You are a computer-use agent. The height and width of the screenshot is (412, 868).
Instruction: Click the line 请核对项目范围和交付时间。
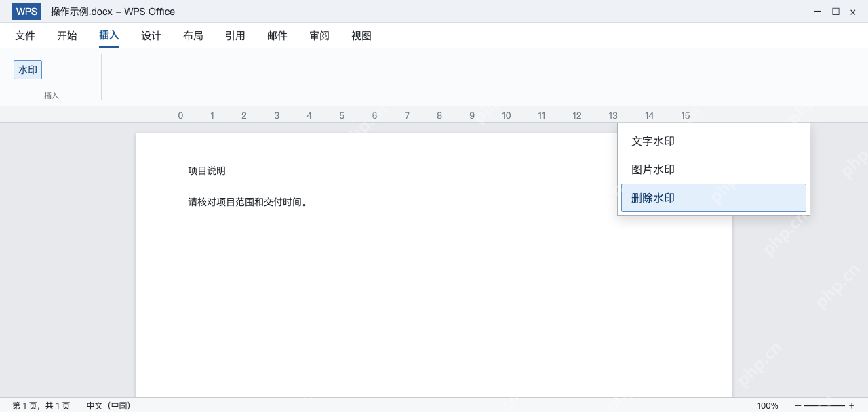coord(250,202)
